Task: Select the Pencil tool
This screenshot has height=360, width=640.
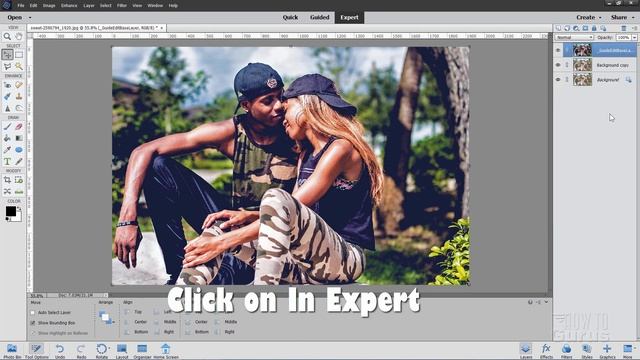Action: tap(19, 162)
